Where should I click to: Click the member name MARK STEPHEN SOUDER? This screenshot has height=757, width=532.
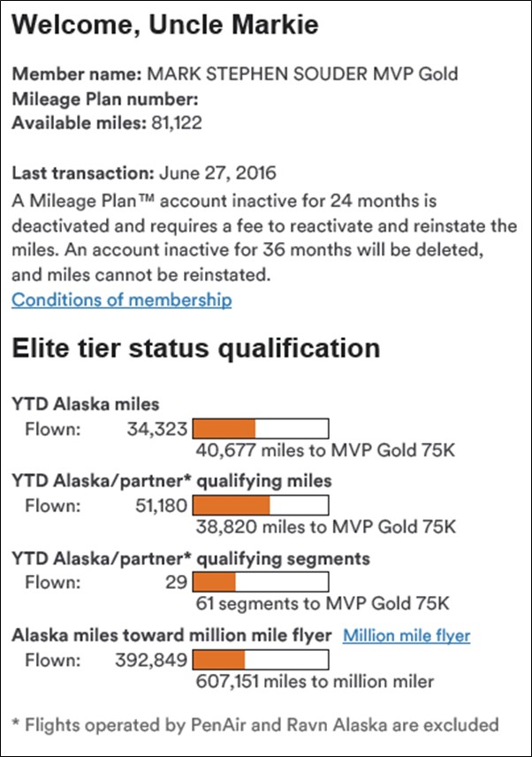[257, 74]
